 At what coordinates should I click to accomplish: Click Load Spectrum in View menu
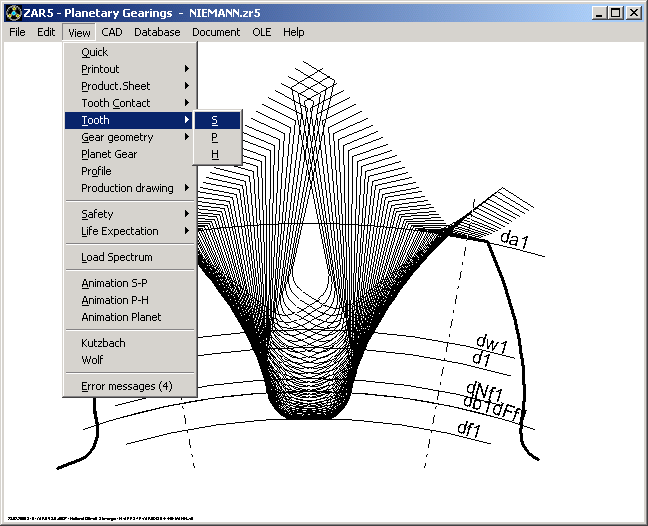[x=117, y=257]
